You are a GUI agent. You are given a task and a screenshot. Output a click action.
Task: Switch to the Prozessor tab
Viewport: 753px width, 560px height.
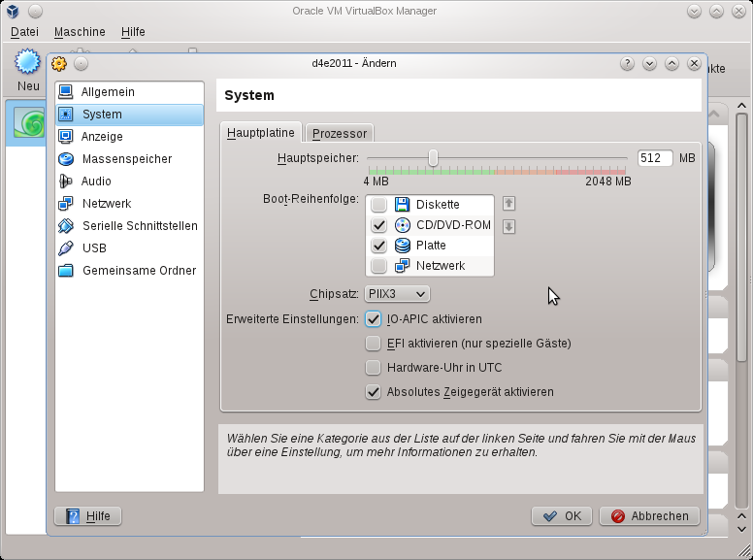(x=340, y=134)
